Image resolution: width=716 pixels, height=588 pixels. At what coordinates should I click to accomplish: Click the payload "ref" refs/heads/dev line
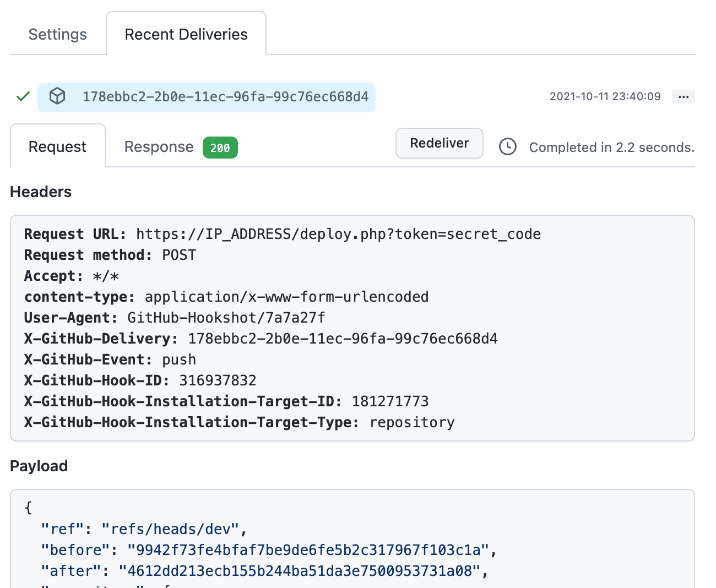click(143, 529)
